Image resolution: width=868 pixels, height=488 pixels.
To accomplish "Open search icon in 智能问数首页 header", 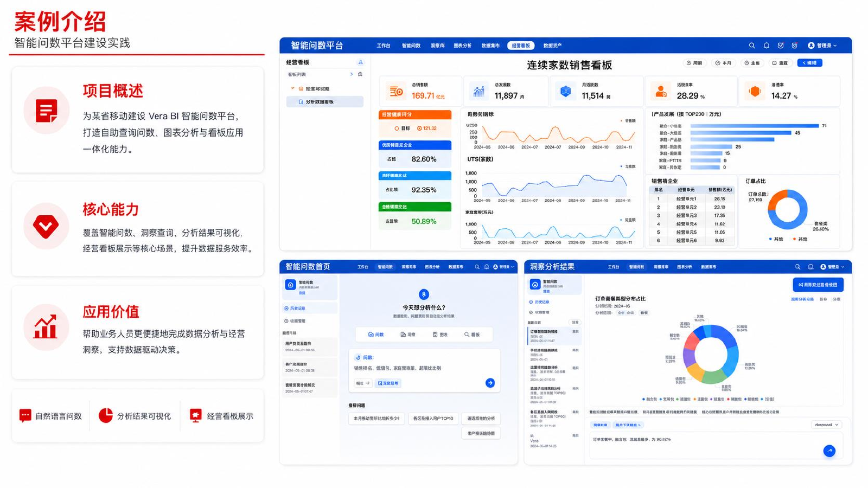I will tap(477, 267).
